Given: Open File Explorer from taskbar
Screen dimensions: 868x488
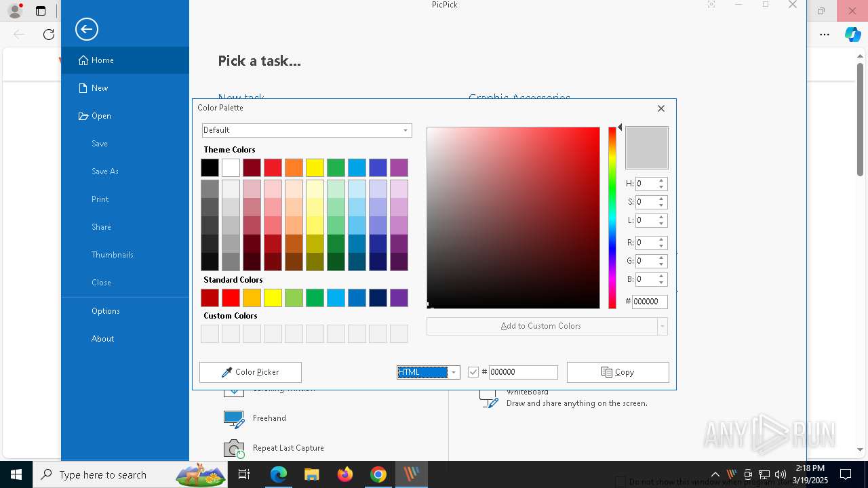Looking at the screenshot, I should tap(311, 474).
